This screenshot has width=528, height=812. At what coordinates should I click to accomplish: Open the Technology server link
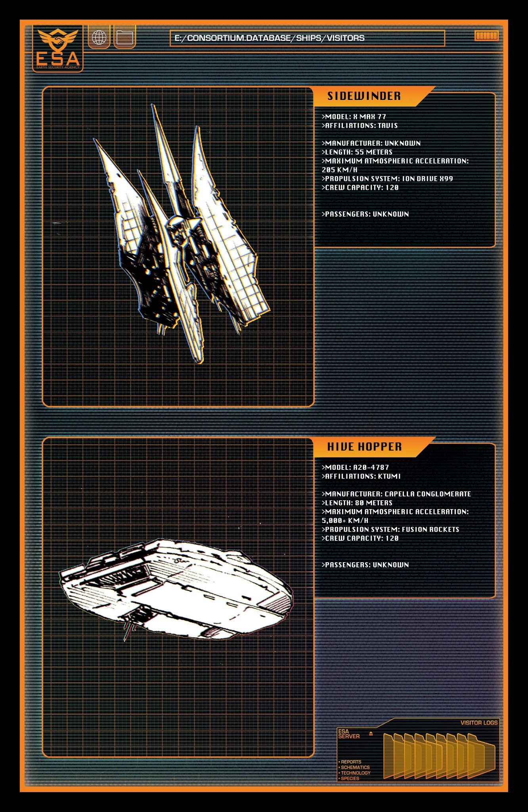(355, 773)
